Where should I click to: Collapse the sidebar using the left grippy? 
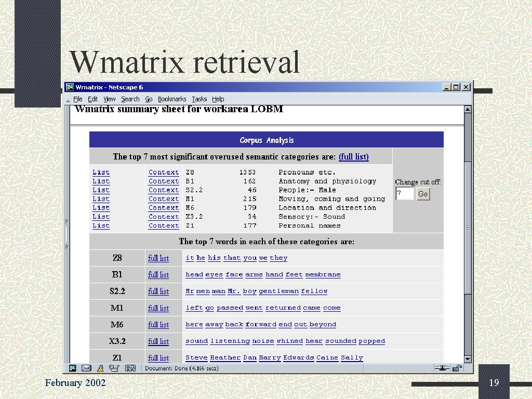(66, 234)
